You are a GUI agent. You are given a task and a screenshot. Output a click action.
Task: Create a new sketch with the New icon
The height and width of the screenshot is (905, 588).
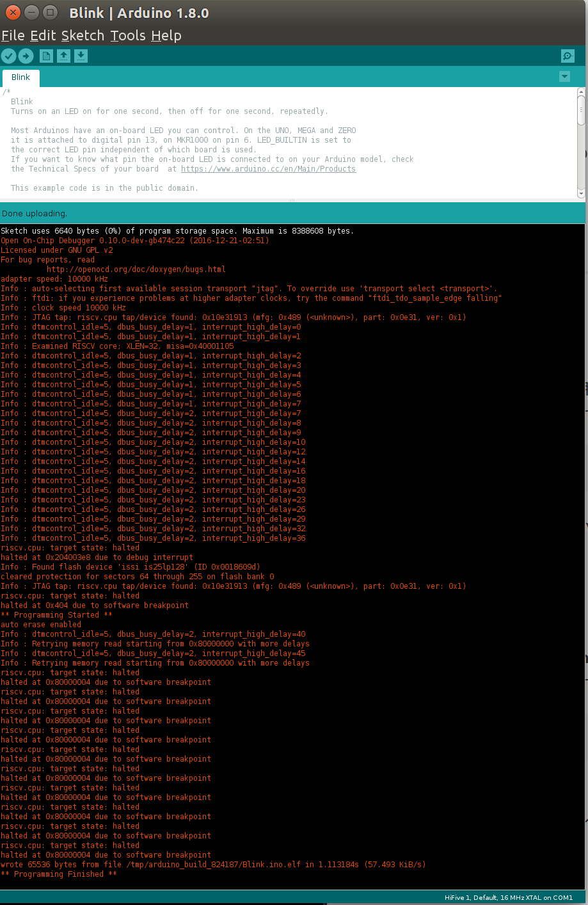45,56
